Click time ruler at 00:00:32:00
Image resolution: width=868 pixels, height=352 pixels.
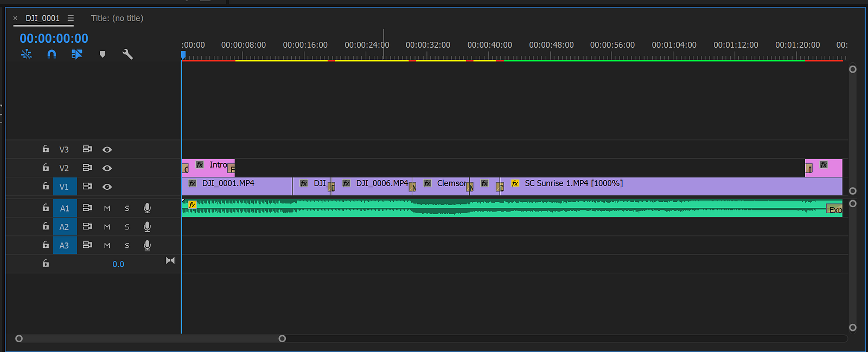[x=428, y=45]
